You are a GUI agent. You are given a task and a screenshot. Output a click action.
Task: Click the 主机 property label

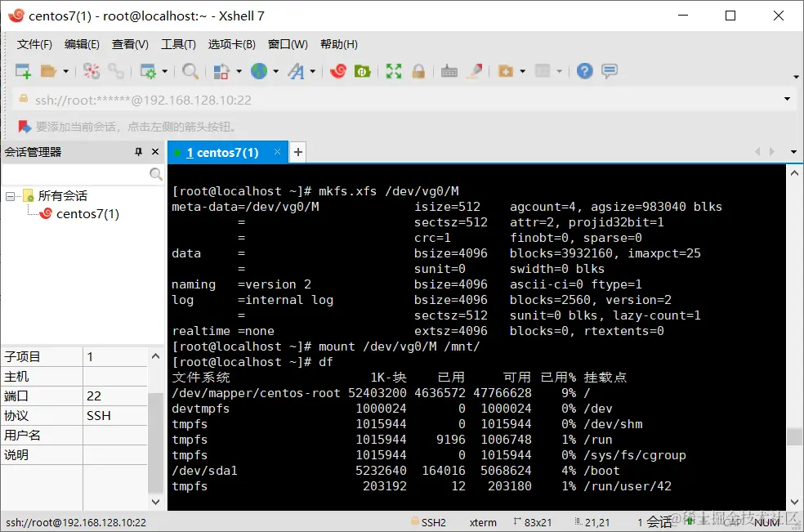(x=16, y=376)
